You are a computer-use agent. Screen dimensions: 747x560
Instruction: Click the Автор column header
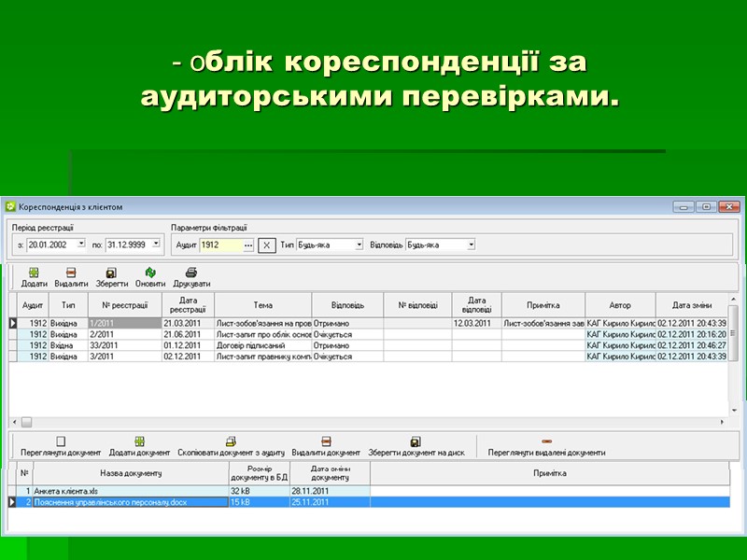pos(620,305)
